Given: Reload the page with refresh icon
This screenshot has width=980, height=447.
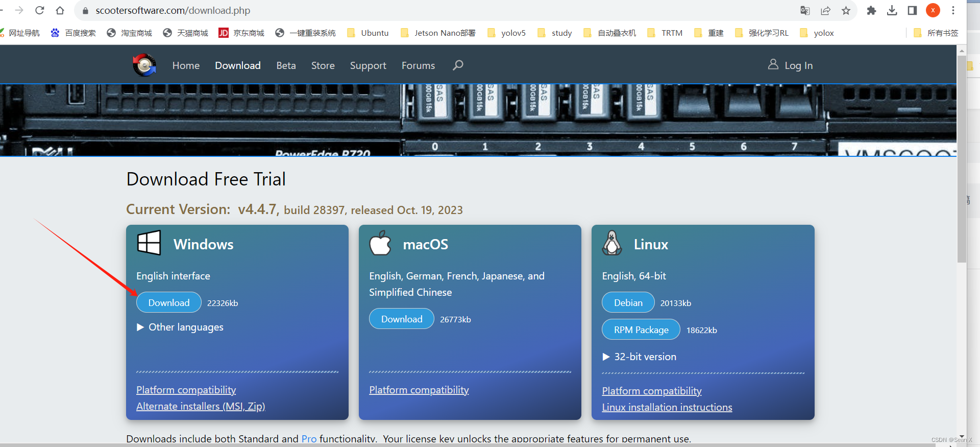Looking at the screenshot, I should click(40, 10).
